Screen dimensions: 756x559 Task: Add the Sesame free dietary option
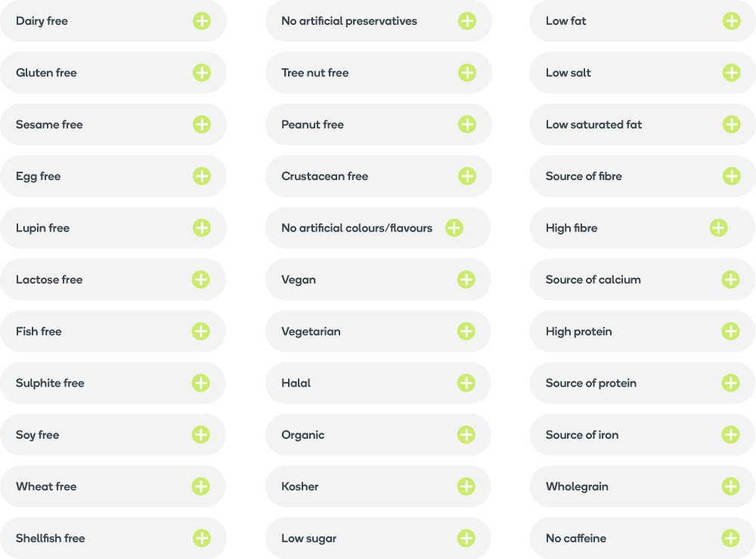tap(201, 124)
